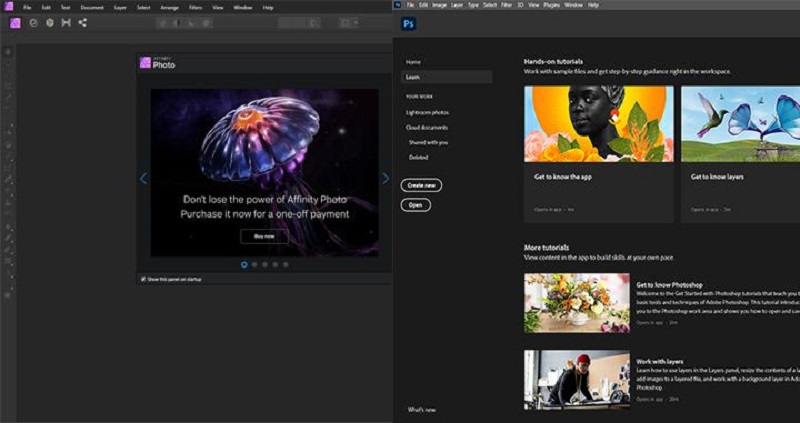The width and height of the screenshot is (800, 423).
Task: Click the Affinity app logo in title bar
Action: click(9, 7)
